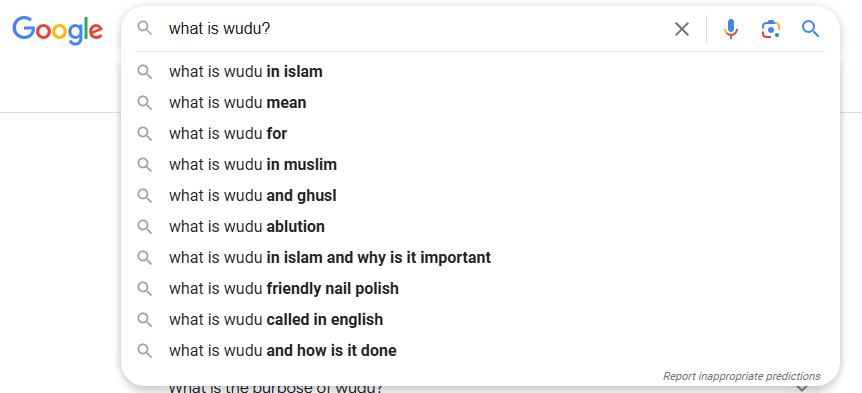Click magnifier icon beside 'what is wudu mean'
Screen dimensions: 862x393
point(145,103)
